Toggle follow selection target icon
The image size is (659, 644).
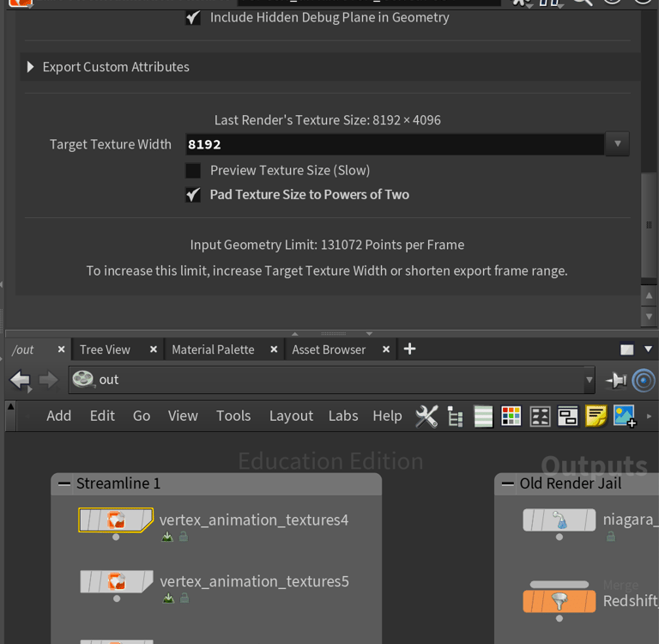coord(644,380)
